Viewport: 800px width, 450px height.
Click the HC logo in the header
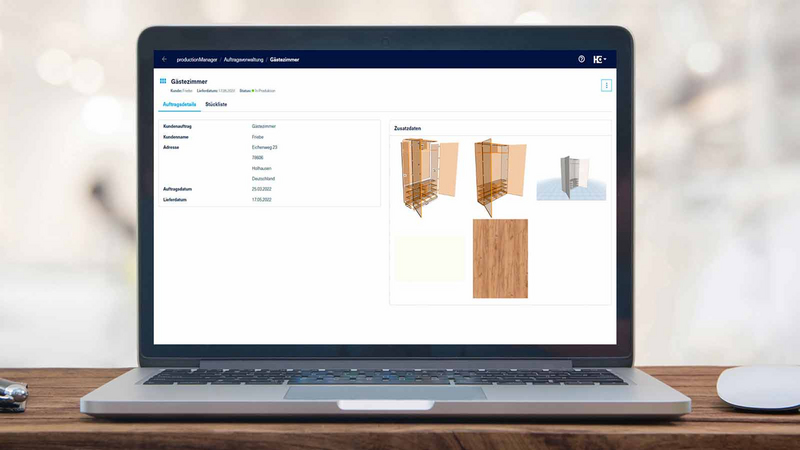(x=597, y=60)
